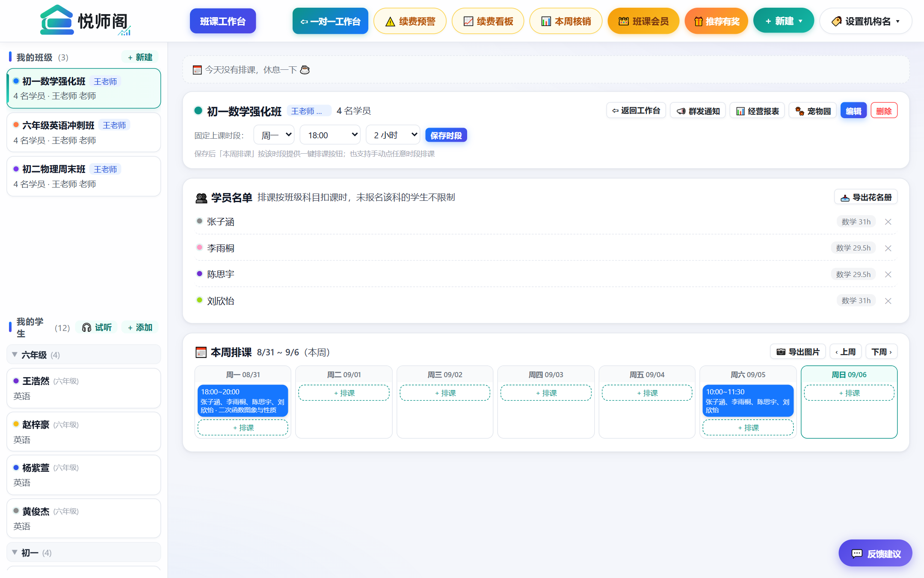Open 宠物园 paw button
924x578 pixels.
(812, 111)
